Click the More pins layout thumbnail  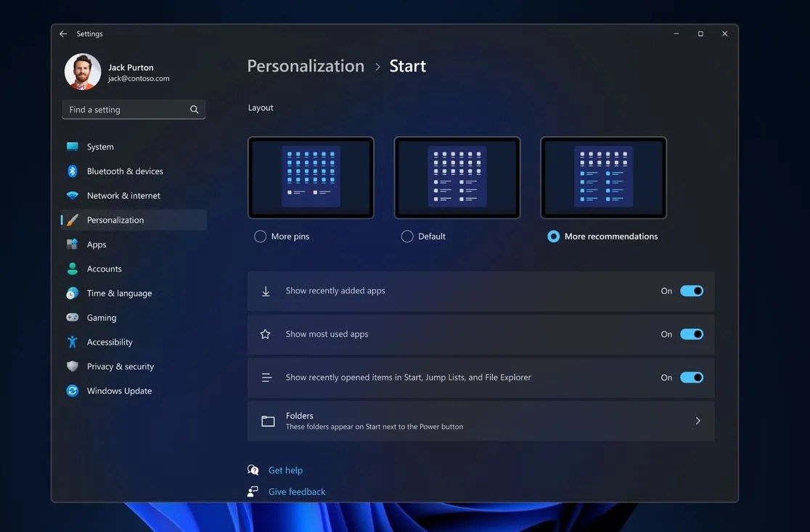[x=311, y=178]
